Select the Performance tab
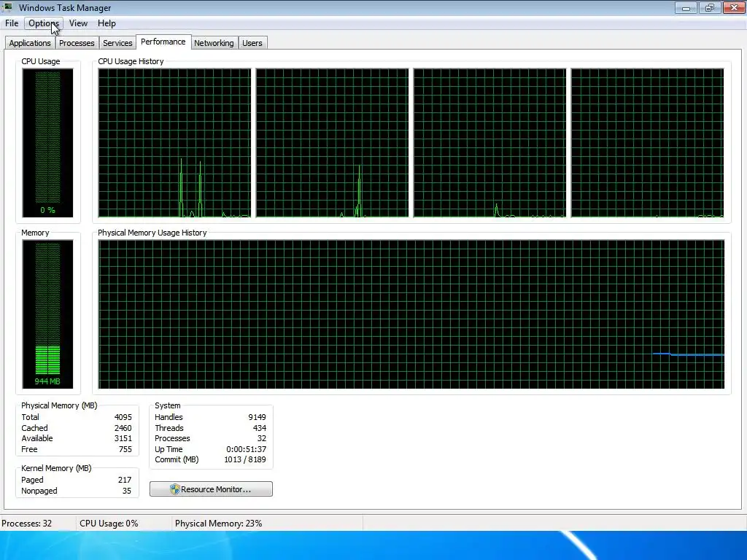This screenshot has height=560, width=747. pos(163,42)
